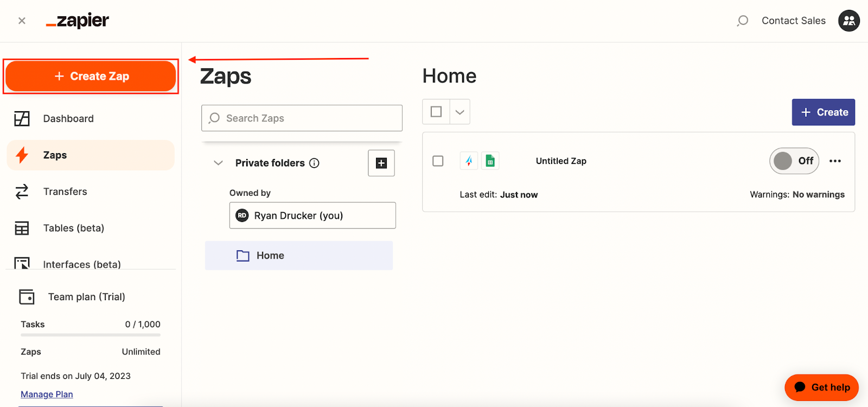Turn on the Untitled Zap toggle
Viewport: 868px width, 407px height.
coord(794,161)
